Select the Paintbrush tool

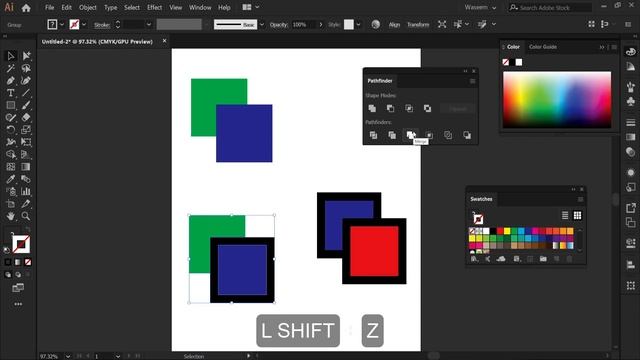coord(26,105)
